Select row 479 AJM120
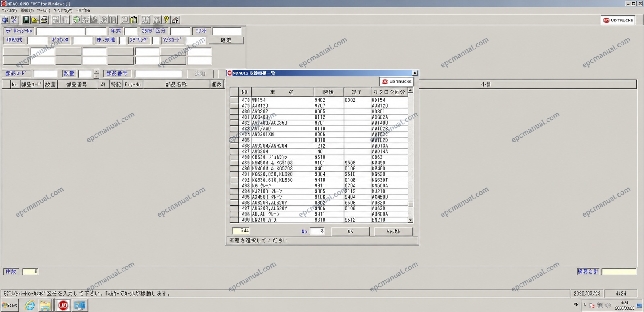The height and width of the screenshot is (312, 644). (x=319, y=106)
